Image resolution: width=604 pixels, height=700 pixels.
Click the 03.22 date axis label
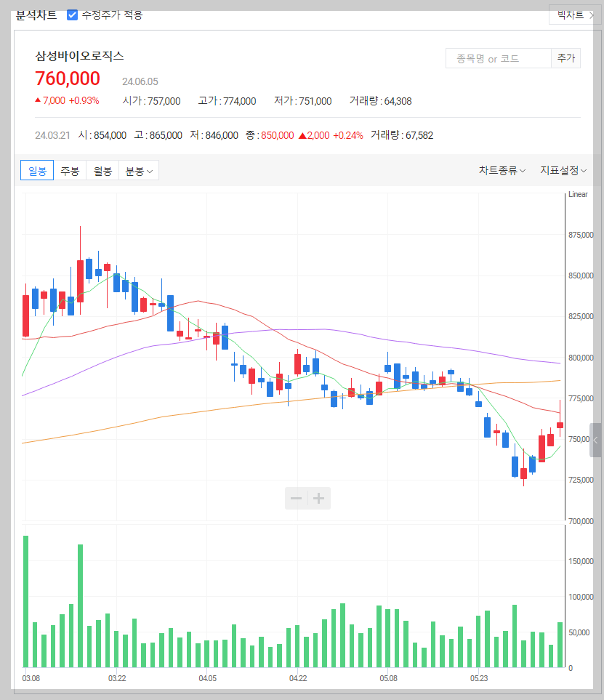(117, 678)
